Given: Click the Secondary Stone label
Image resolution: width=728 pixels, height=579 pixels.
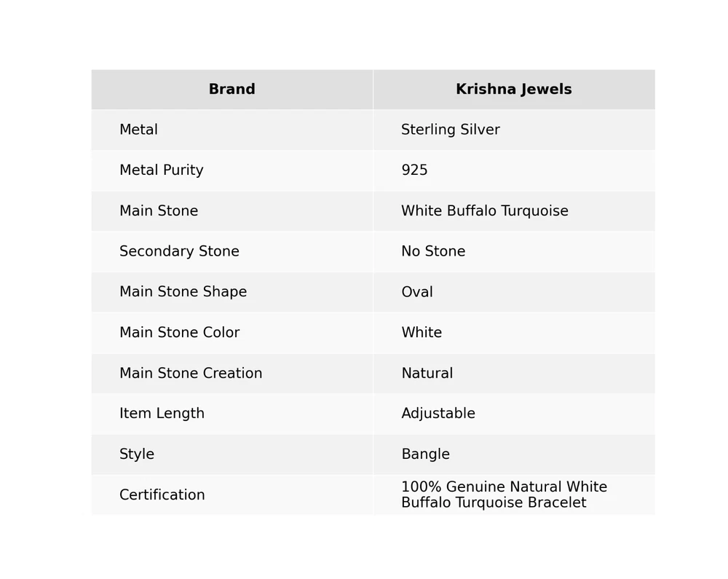Looking at the screenshot, I should [179, 252].
